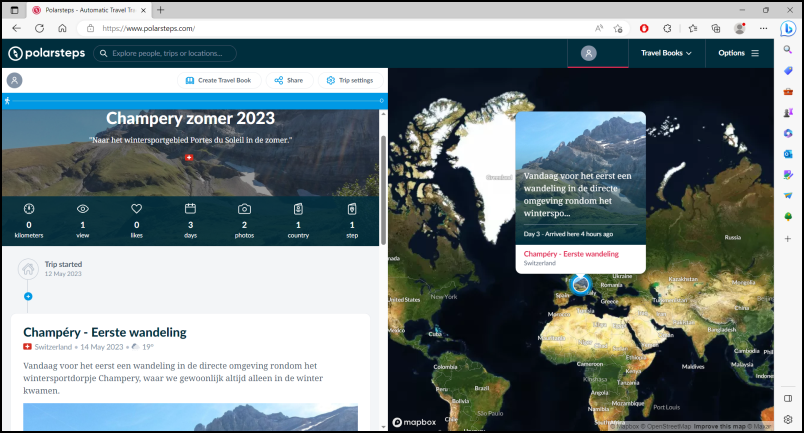
Task: Open the Champéry - Eerste wandeling step title
Action: click(x=105, y=332)
